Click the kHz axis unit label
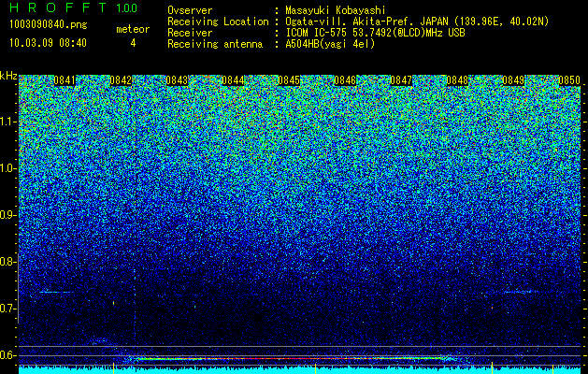This screenshot has height=374, width=588. pos(8,76)
